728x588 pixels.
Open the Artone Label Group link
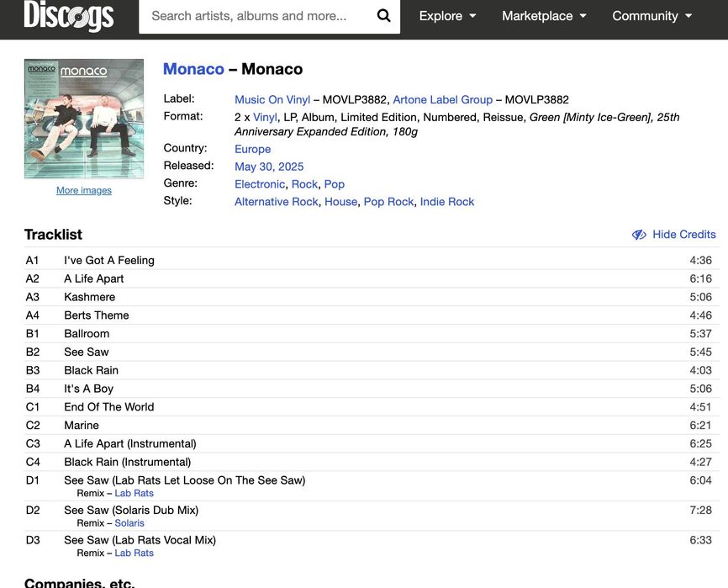coord(442,99)
